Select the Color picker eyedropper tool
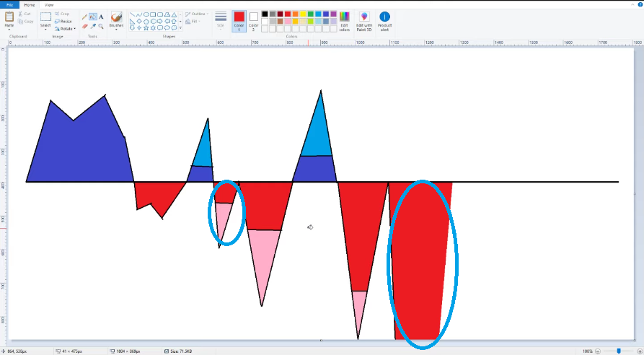This screenshot has width=644, height=355. 93,26
